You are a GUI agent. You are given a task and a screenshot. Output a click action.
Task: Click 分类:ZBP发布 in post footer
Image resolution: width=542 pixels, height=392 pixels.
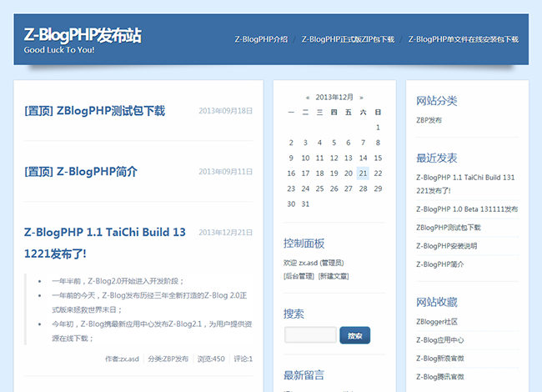tap(168, 359)
